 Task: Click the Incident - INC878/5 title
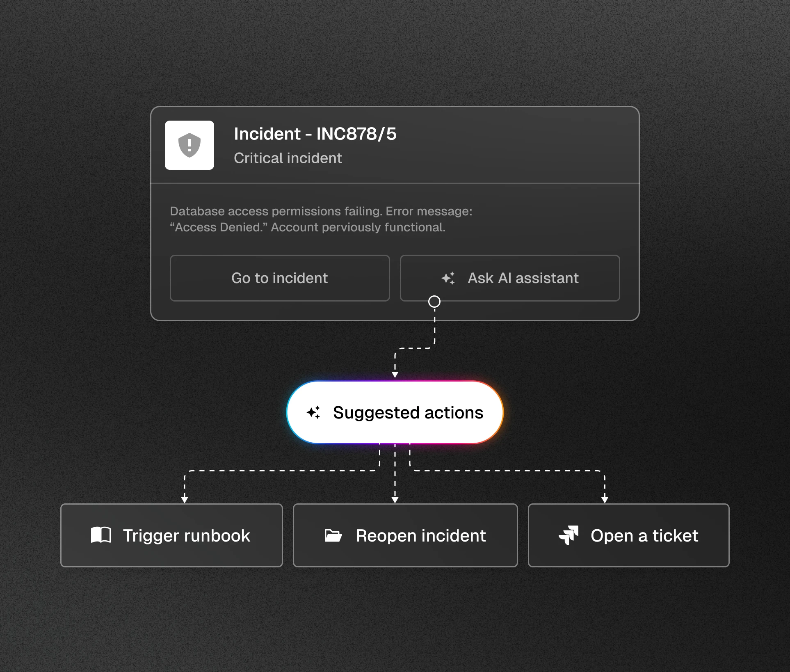click(315, 134)
